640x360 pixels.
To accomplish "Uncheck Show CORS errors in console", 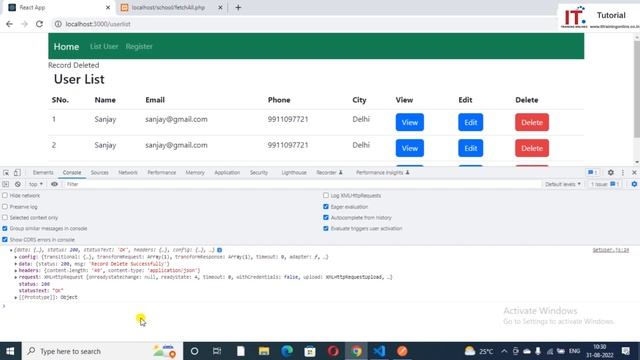I will pyautogui.click(x=5, y=240).
